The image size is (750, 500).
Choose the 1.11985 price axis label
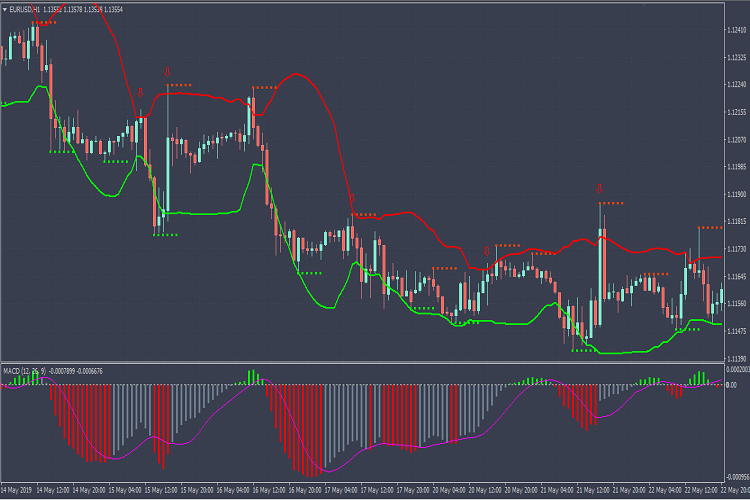(x=737, y=167)
